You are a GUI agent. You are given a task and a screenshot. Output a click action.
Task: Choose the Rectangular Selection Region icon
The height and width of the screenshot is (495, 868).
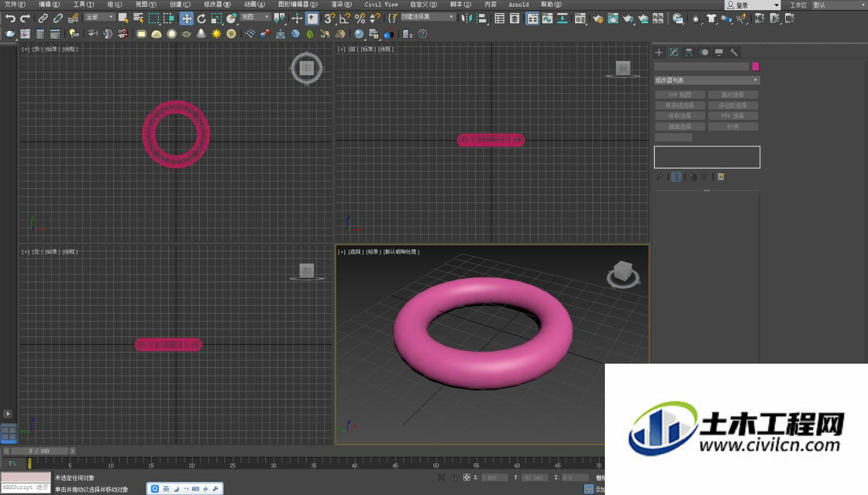tap(154, 18)
